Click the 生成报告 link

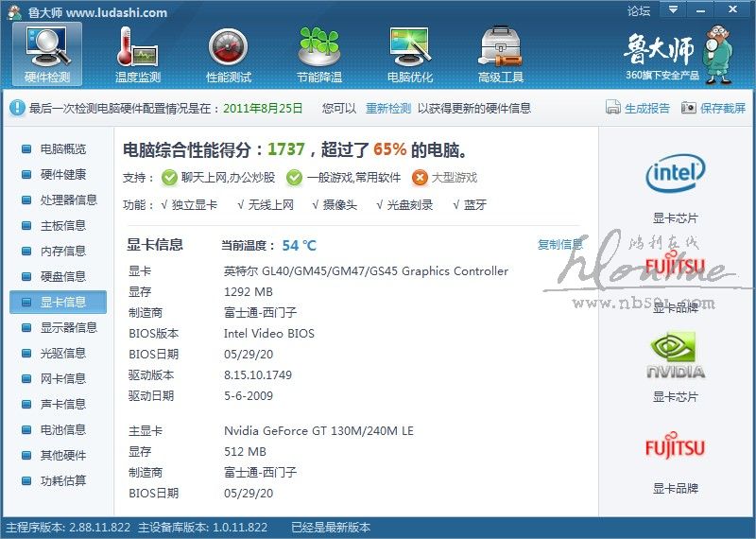(647, 108)
